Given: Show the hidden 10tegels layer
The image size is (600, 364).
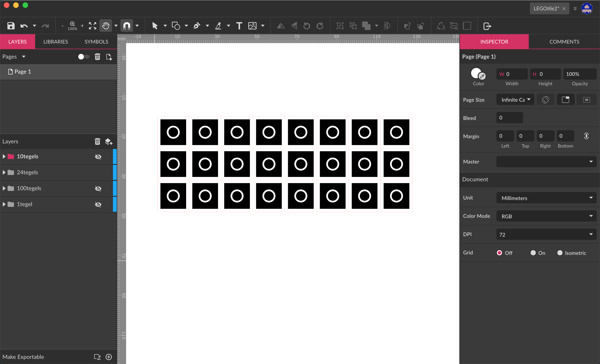Looking at the screenshot, I should [x=98, y=156].
